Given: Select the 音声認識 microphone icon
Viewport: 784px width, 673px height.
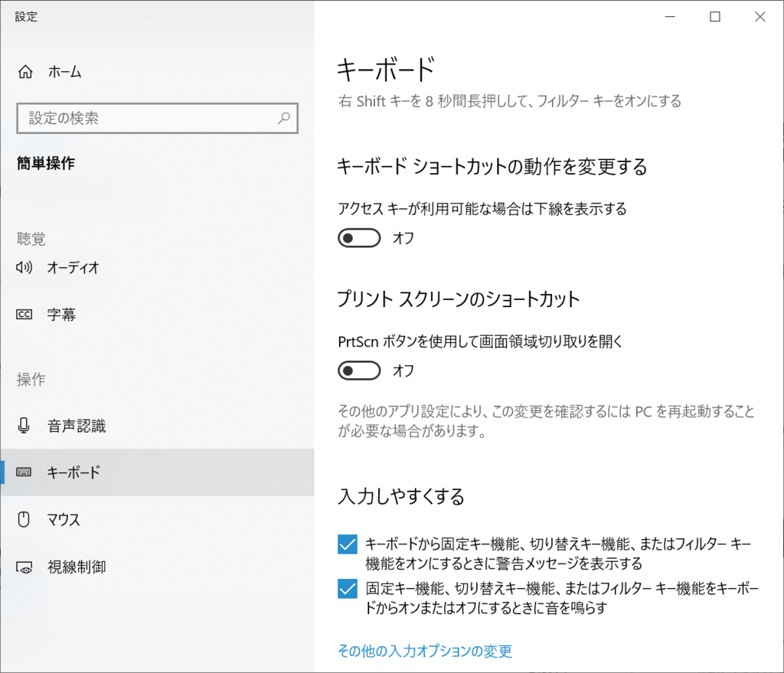Looking at the screenshot, I should point(24,426).
